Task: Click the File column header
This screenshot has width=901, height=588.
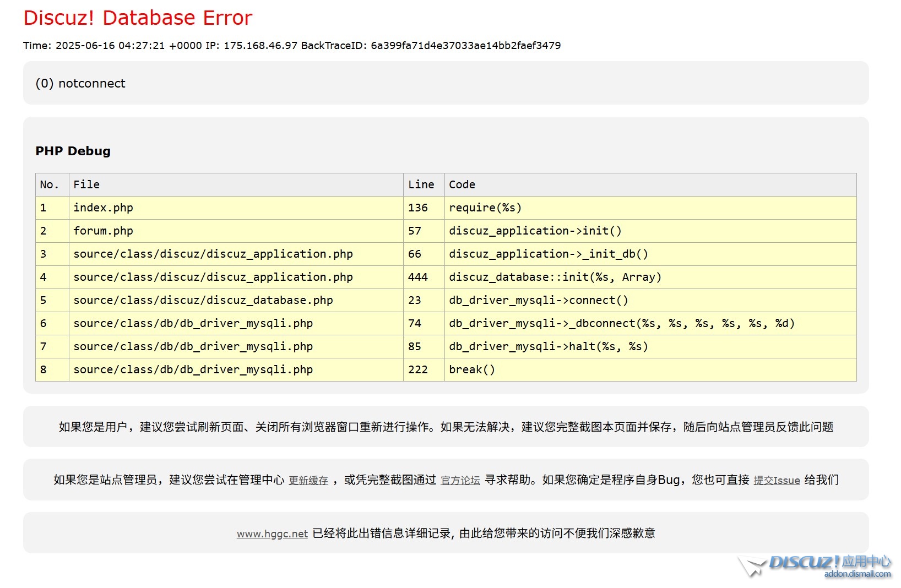Action: (x=86, y=185)
